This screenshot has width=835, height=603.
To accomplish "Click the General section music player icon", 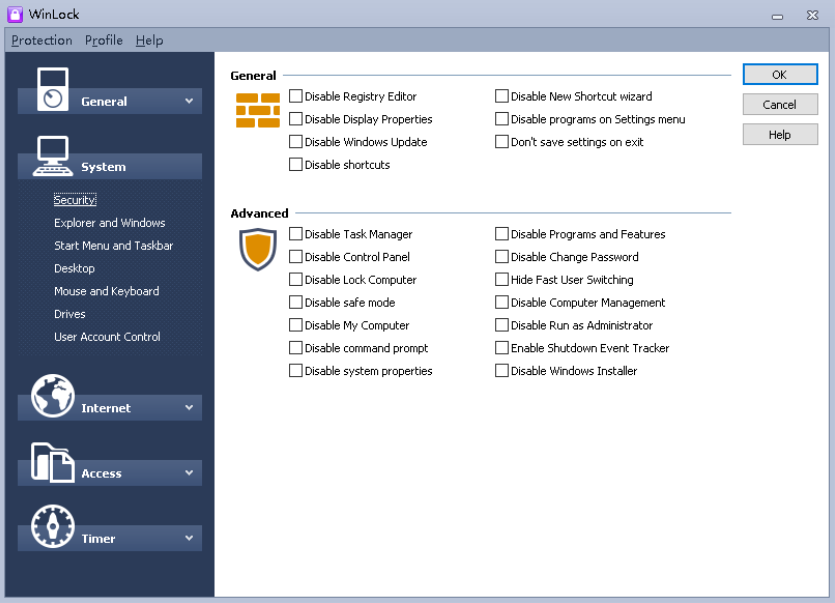I will [51, 89].
